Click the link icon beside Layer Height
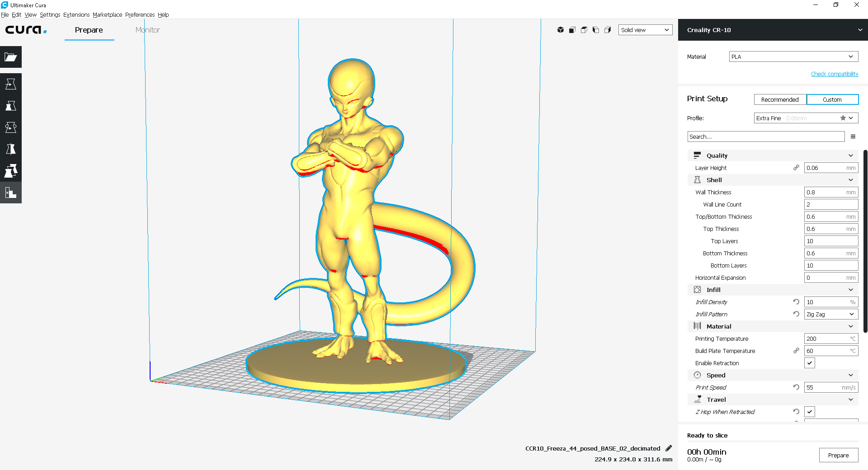868x470 pixels. coord(796,168)
